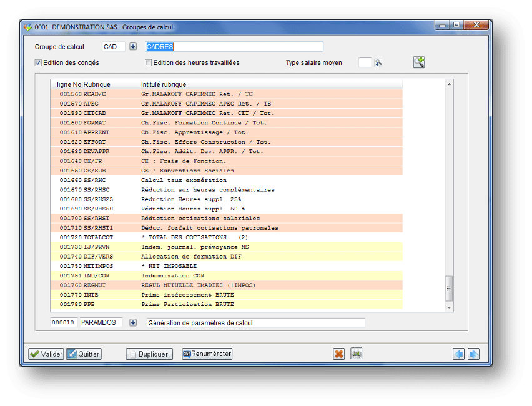Select row 001740 DIF/VERS
The width and height of the screenshot is (532, 406).
tap(227, 257)
